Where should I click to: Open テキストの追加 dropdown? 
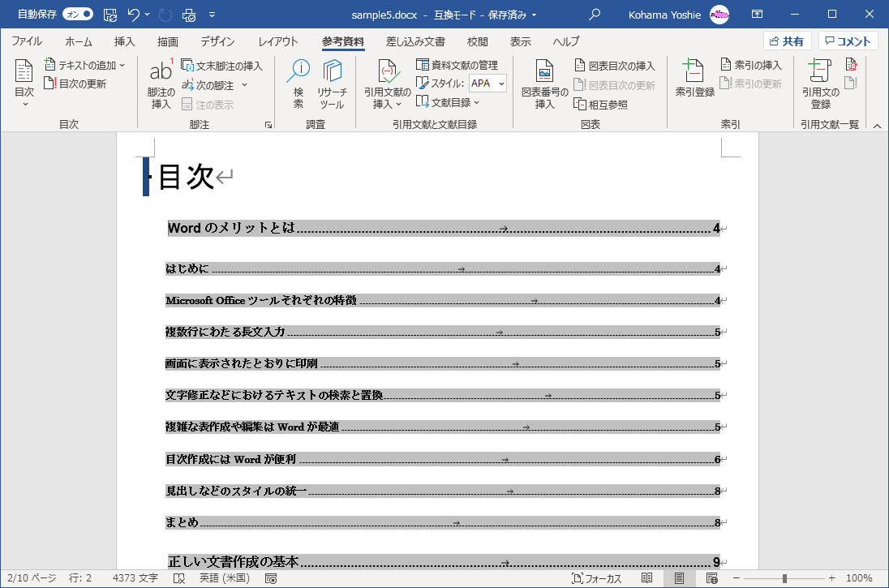(84, 65)
